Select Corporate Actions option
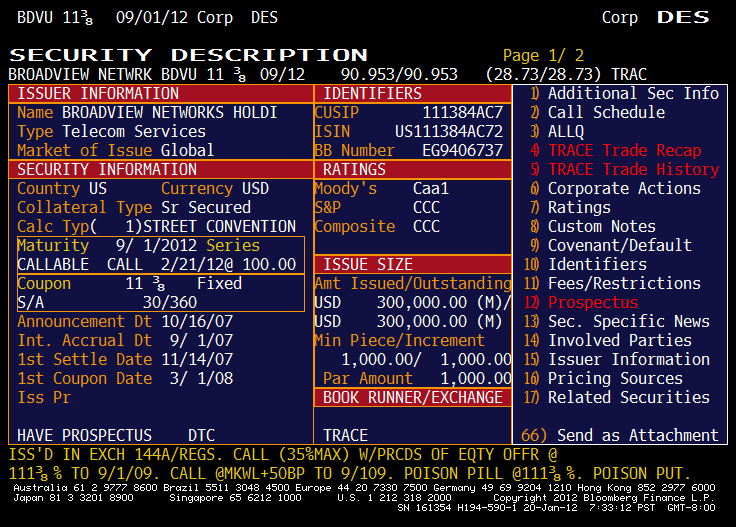Image resolution: width=736 pixels, height=527 pixels. point(615,189)
